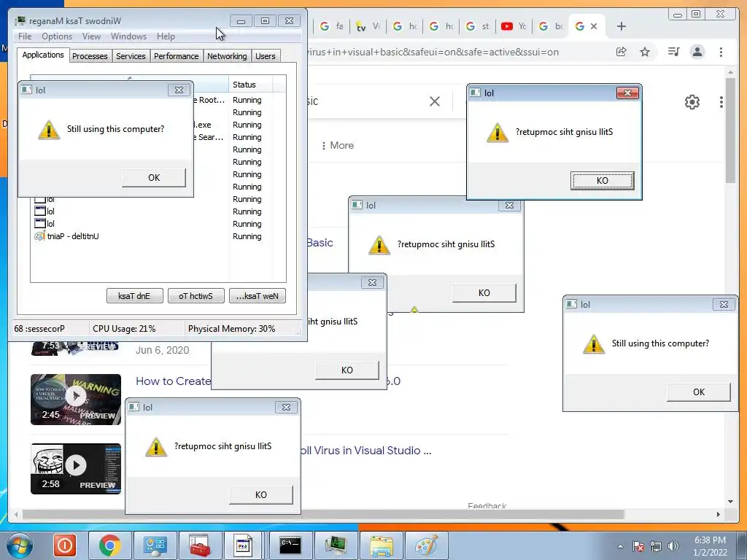Open the 'How to Create' search result link
747x560 pixels.
pyautogui.click(x=174, y=381)
